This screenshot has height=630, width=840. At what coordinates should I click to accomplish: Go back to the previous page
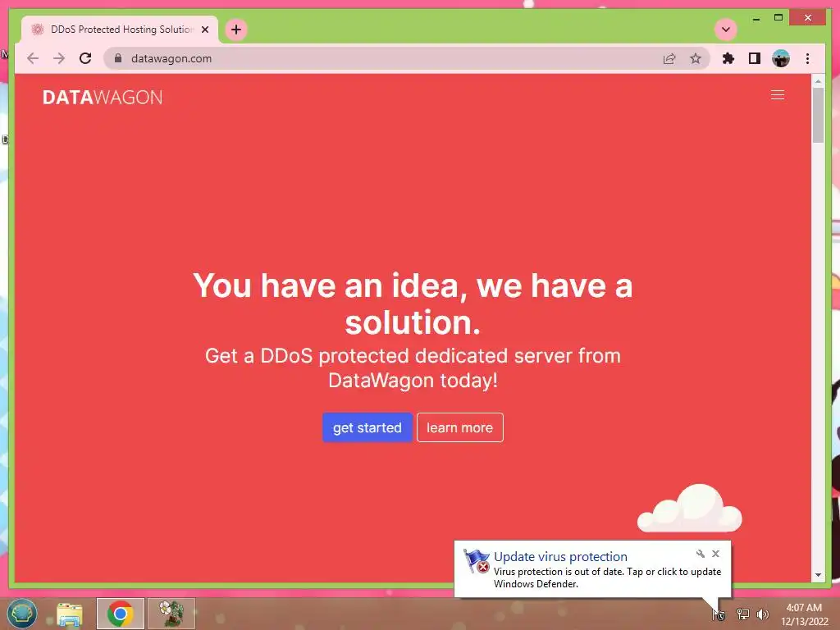(x=33, y=58)
